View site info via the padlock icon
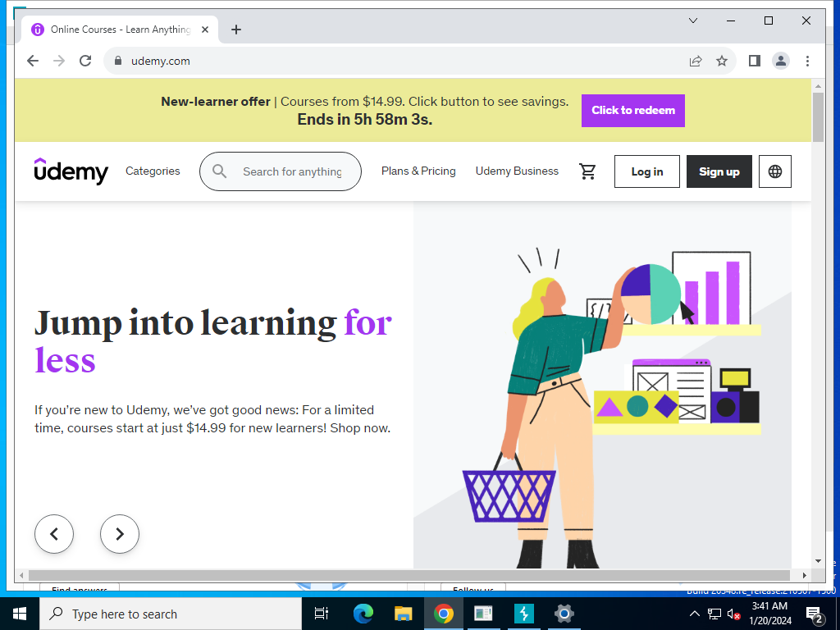Screen dimensions: 840x630 [x=118, y=61]
